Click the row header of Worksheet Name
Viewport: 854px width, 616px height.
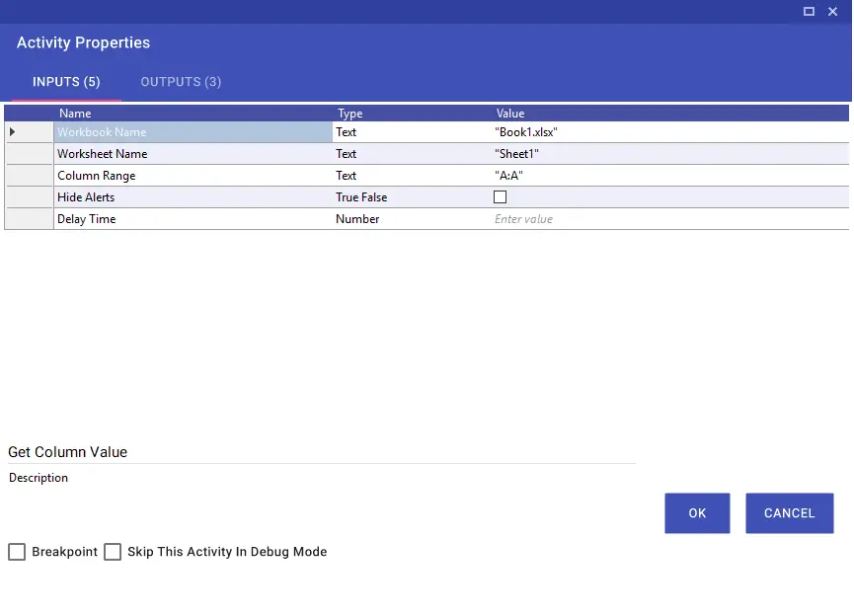[30, 154]
